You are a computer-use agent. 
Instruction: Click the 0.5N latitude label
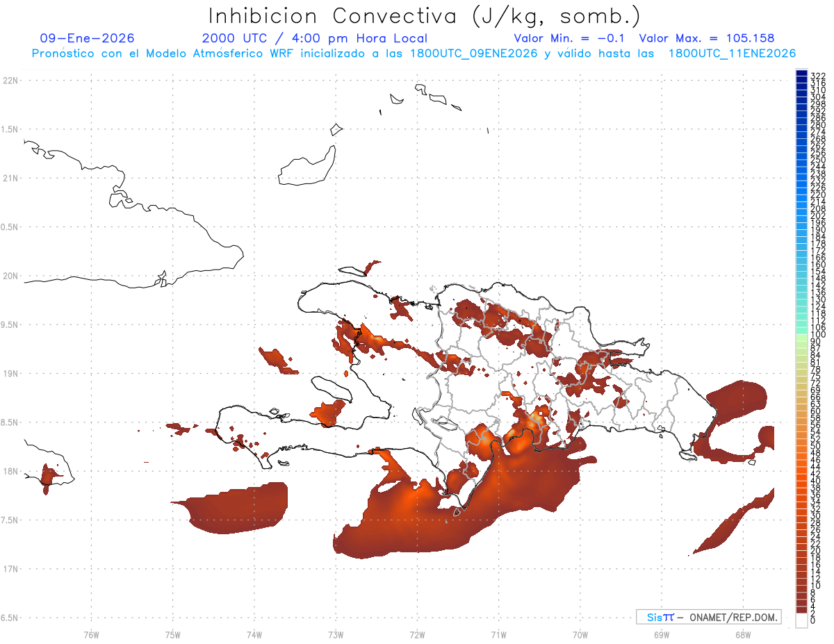tap(10, 227)
